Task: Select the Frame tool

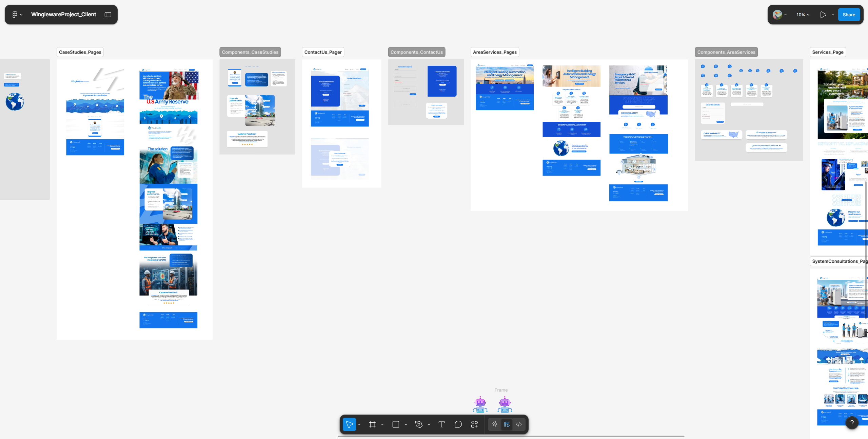Action: [x=372, y=424]
